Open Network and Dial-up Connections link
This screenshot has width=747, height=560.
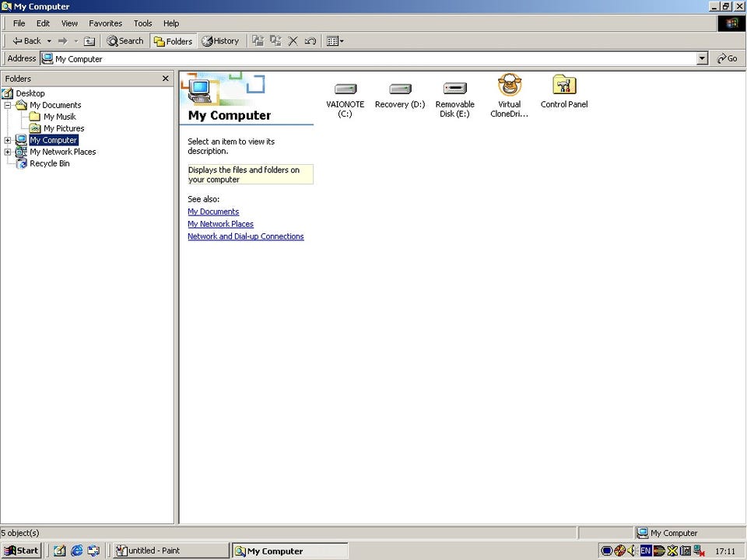(x=246, y=236)
